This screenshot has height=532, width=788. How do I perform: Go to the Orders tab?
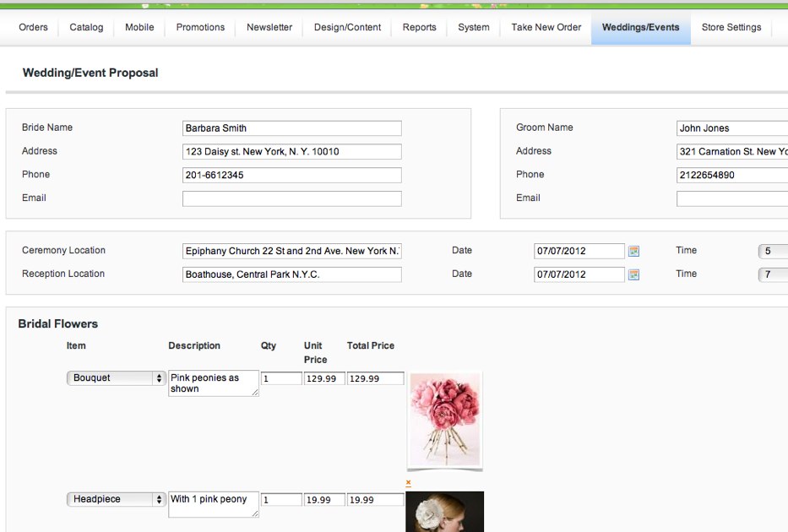tap(33, 27)
